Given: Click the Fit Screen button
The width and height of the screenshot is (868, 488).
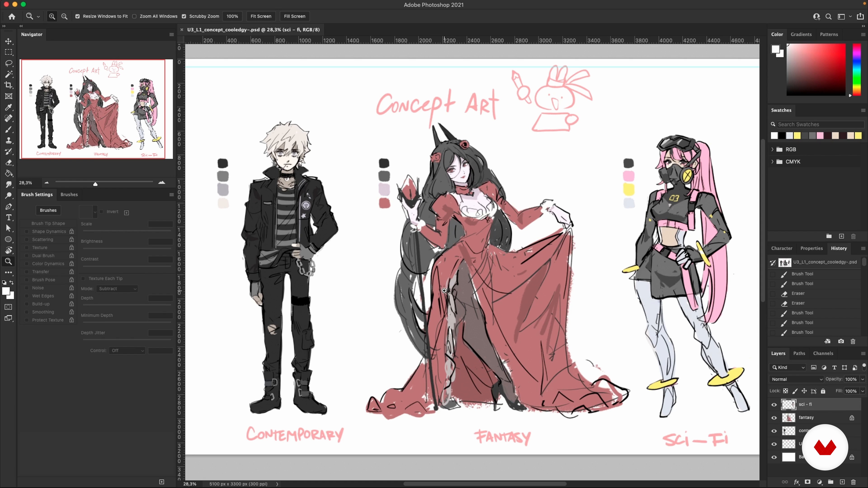Looking at the screenshot, I should (x=261, y=16).
